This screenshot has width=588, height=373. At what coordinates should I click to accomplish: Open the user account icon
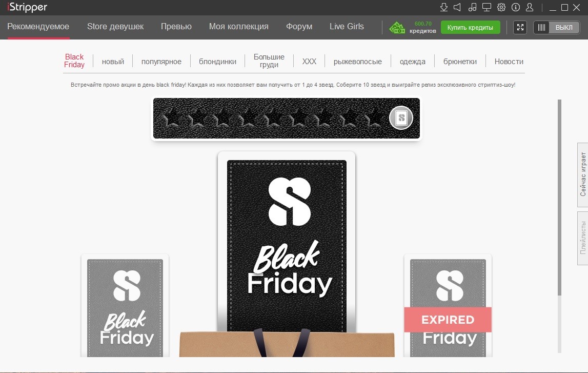coord(530,7)
